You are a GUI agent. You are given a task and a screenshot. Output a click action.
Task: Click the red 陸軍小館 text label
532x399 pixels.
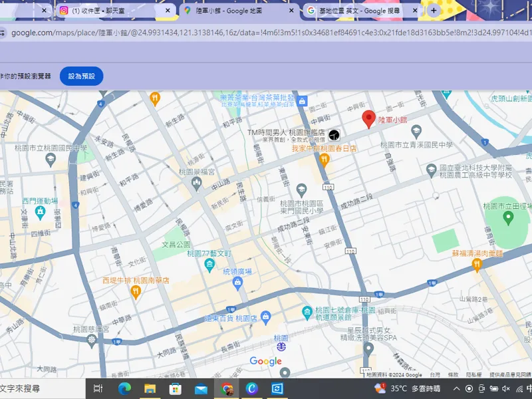coord(392,120)
